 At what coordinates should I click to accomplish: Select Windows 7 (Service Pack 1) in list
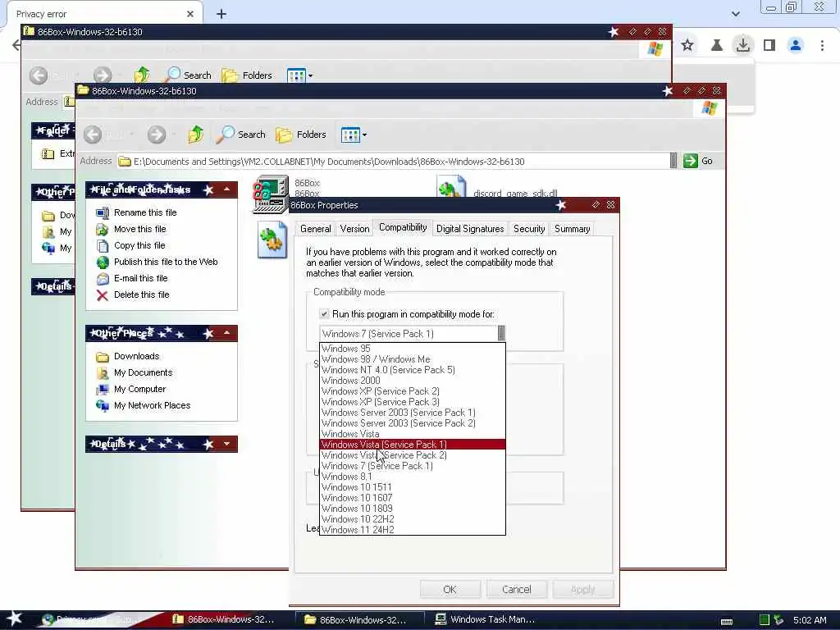click(412, 466)
